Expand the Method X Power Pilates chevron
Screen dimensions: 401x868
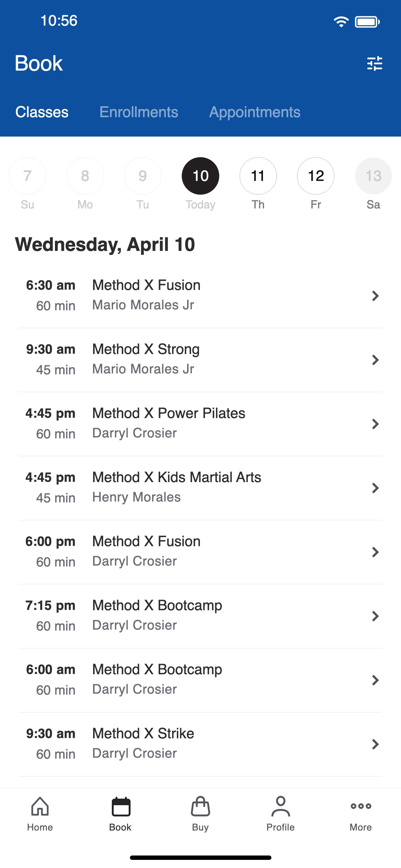tap(375, 424)
